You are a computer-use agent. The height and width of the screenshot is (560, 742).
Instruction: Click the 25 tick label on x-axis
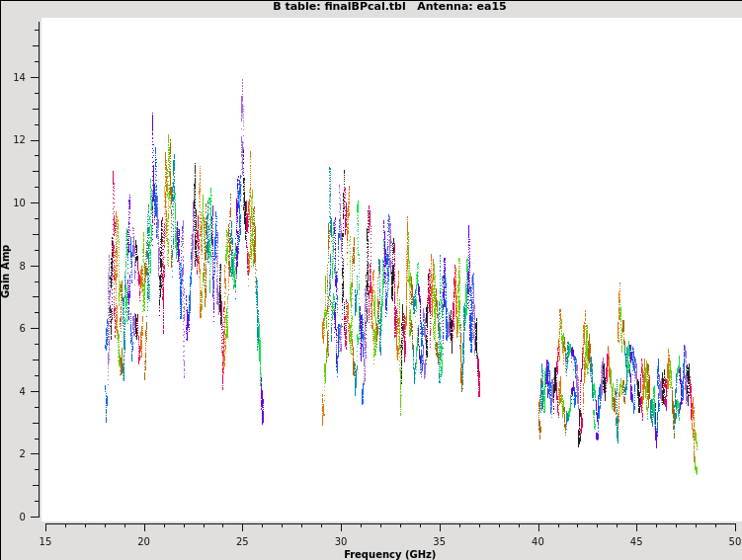pos(242,540)
